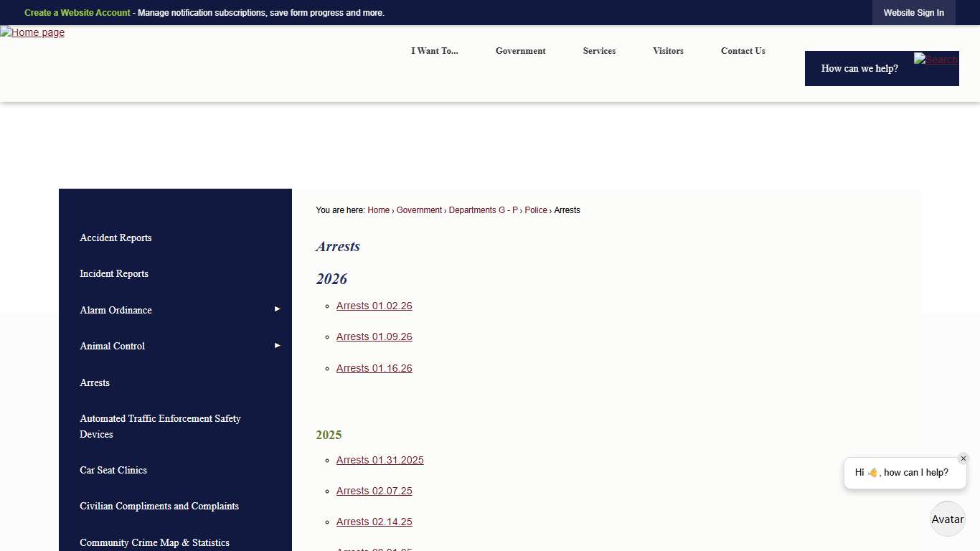This screenshot has height=551, width=980.
Task: Click the Create a Website Account link
Action: pos(77,13)
